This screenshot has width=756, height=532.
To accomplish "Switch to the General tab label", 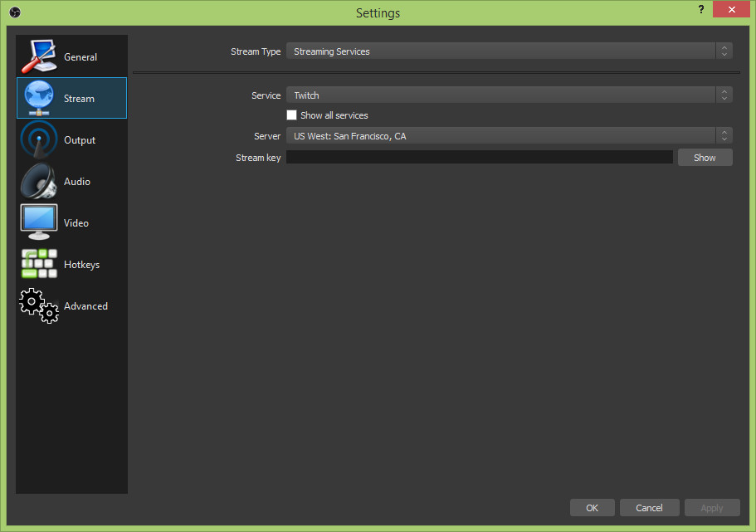I will [x=80, y=57].
